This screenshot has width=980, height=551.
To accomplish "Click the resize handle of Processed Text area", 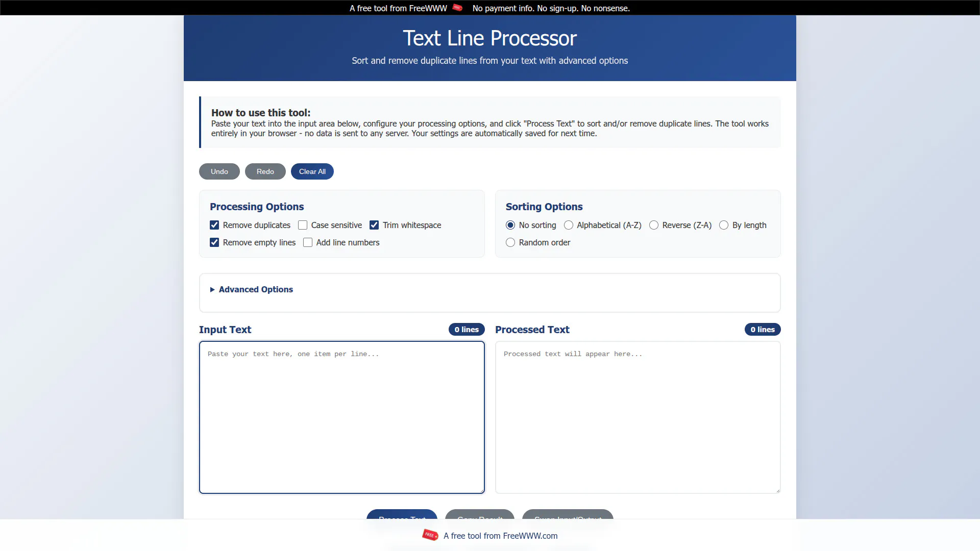I will 777,490.
